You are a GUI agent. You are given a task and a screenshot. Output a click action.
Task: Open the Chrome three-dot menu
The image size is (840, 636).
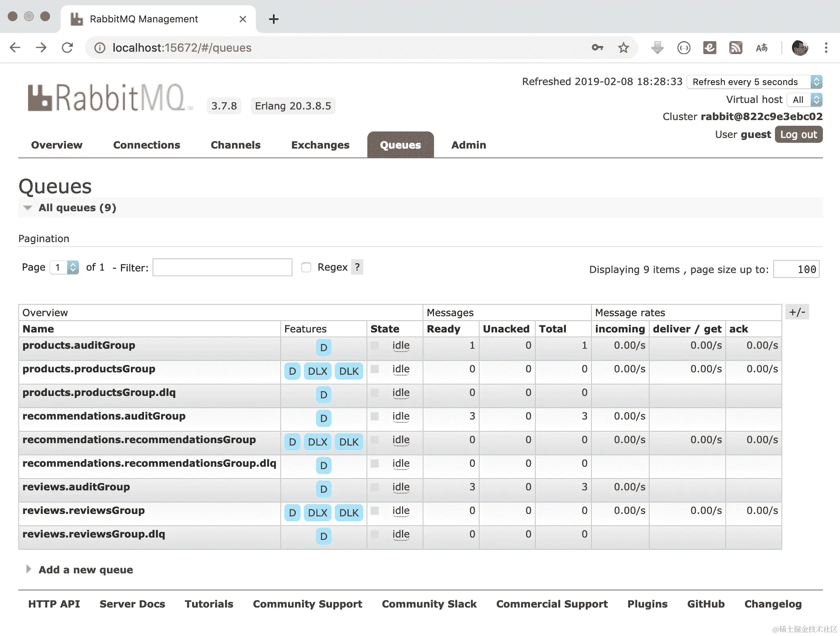coord(826,48)
